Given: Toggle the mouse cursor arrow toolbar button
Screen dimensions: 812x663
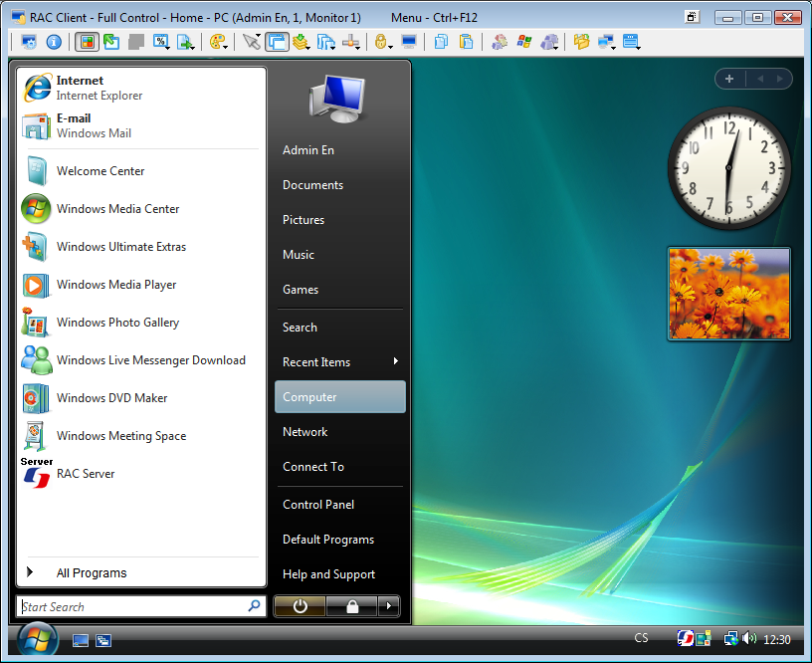Looking at the screenshot, I should tap(251, 42).
